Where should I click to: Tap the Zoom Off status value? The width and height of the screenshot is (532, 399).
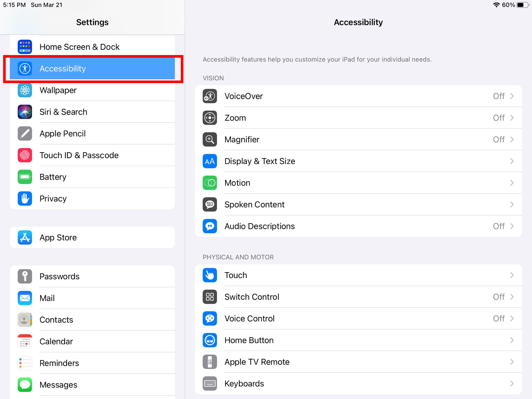[x=499, y=118]
